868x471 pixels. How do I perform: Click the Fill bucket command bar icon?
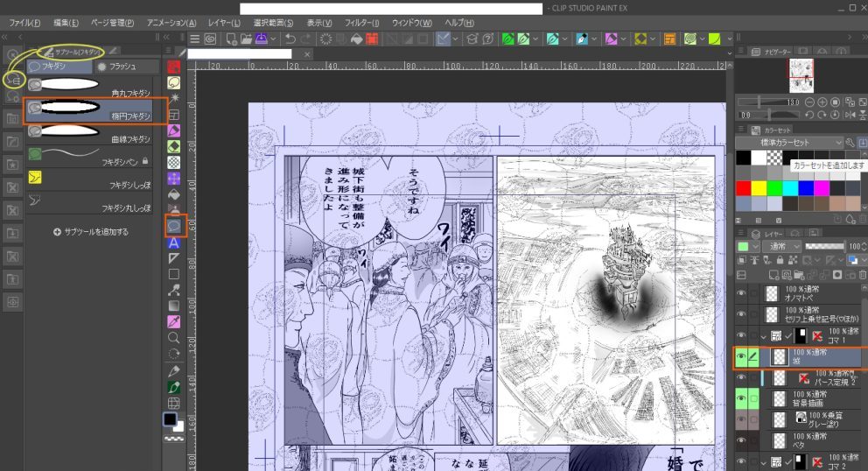(x=356, y=39)
